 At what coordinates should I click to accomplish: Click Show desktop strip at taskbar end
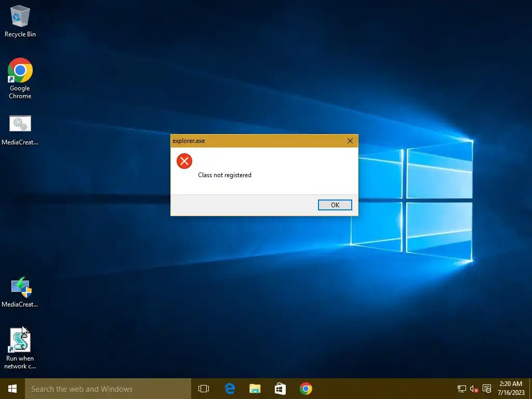click(x=530, y=389)
